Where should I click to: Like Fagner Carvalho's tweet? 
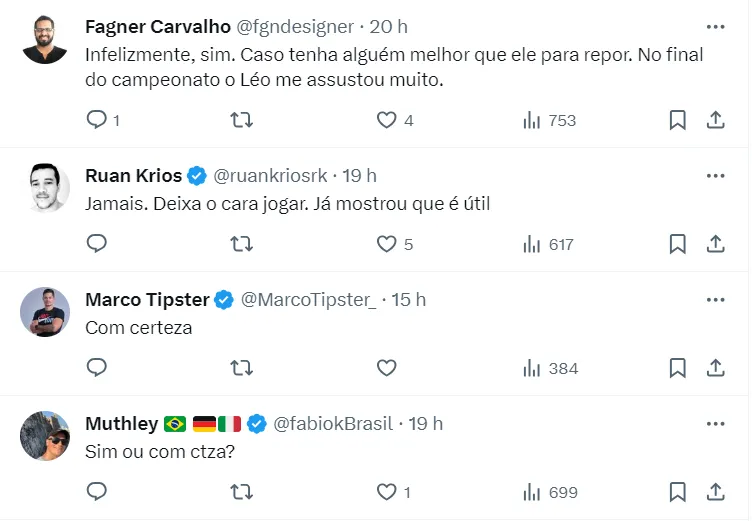(387, 120)
